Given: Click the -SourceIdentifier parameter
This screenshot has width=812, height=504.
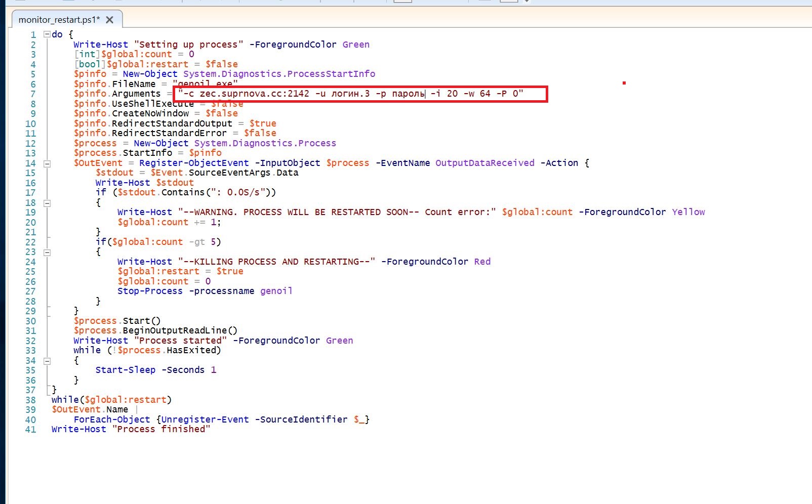Looking at the screenshot, I should [301, 419].
